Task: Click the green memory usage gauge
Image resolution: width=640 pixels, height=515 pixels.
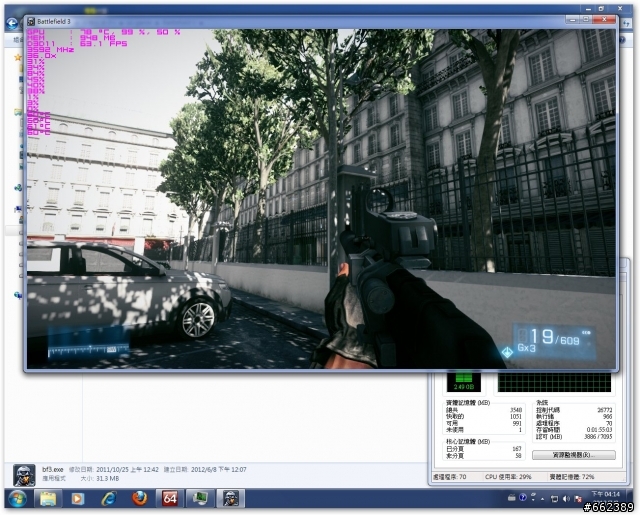Action: (x=464, y=382)
